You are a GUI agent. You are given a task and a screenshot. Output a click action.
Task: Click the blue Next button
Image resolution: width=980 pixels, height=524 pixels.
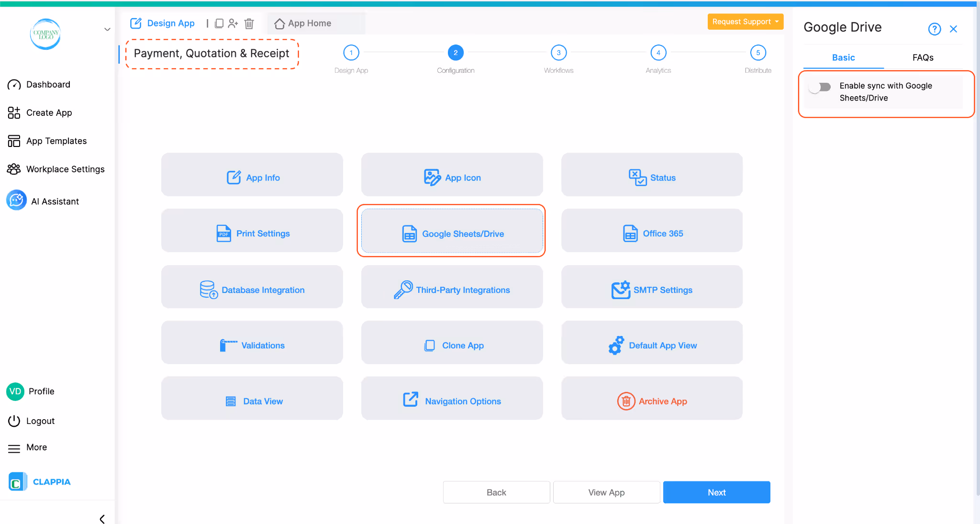716,492
